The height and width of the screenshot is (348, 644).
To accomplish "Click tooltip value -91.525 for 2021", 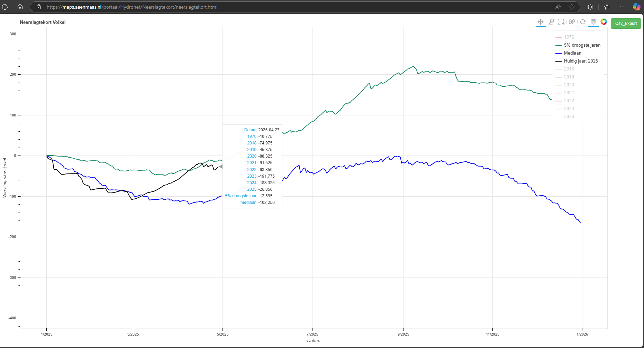I will coord(265,163).
